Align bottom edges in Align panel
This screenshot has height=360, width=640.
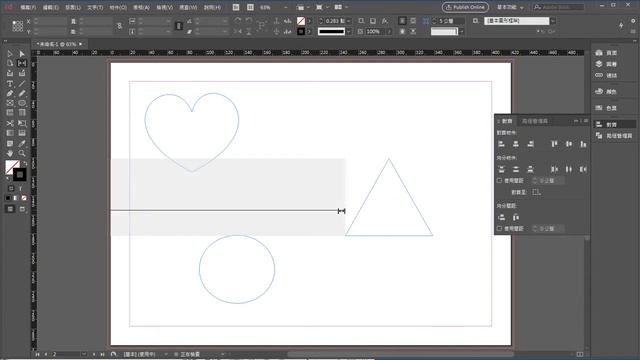pos(583,144)
